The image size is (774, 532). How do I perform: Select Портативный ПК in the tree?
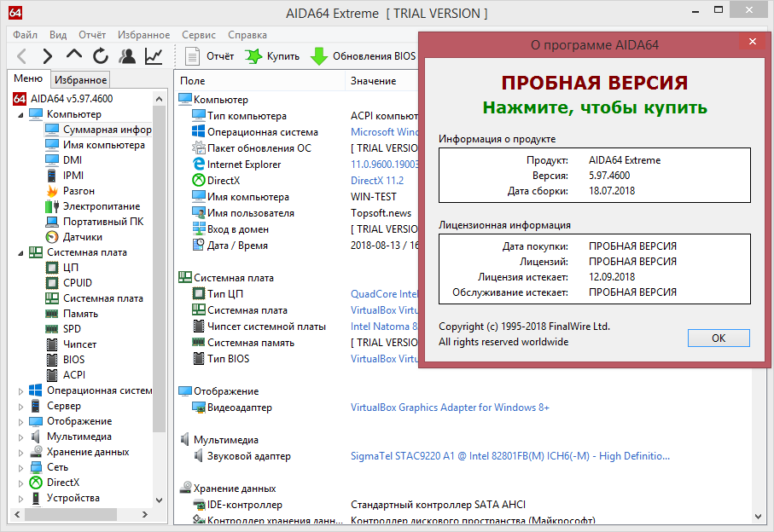click(103, 222)
